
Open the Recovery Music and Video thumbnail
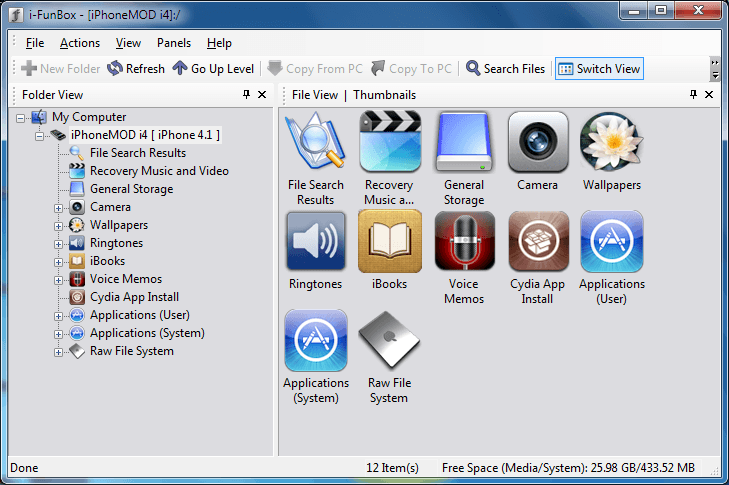pos(389,142)
